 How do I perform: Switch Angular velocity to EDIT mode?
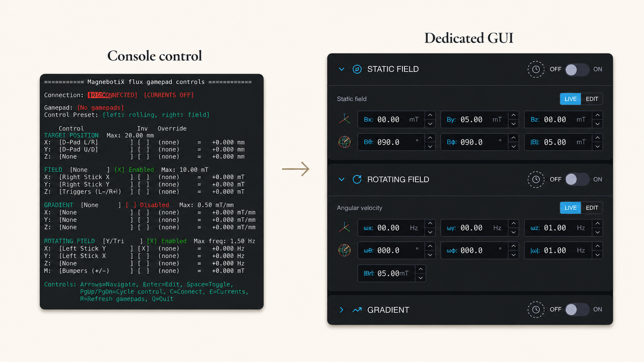click(592, 208)
